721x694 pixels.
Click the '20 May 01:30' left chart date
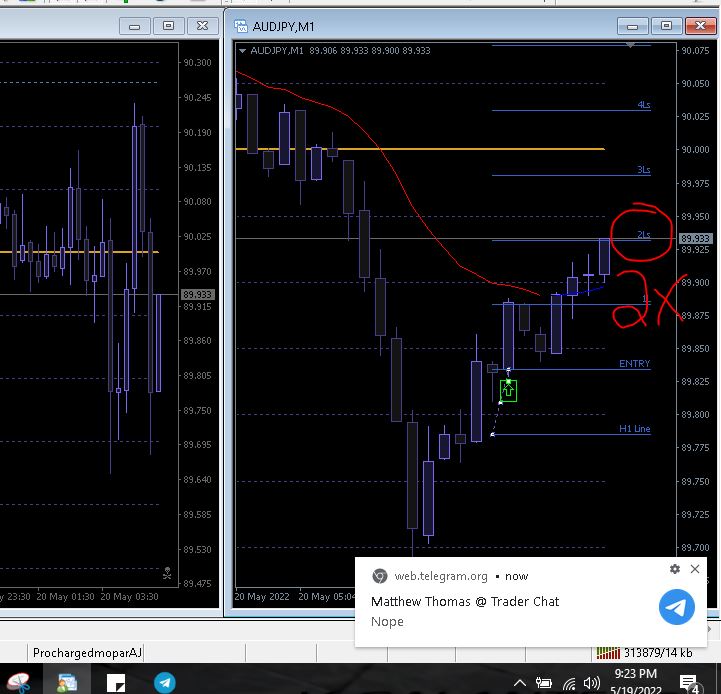[x=65, y=596]
